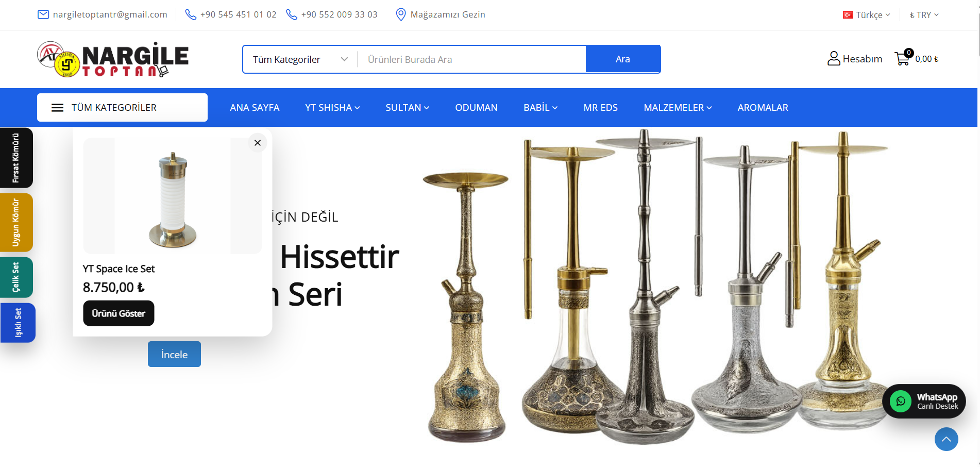Select the Fırsat Kömürü side tab
The height and width of the screenshot is (467, 980).
[16, 158]
